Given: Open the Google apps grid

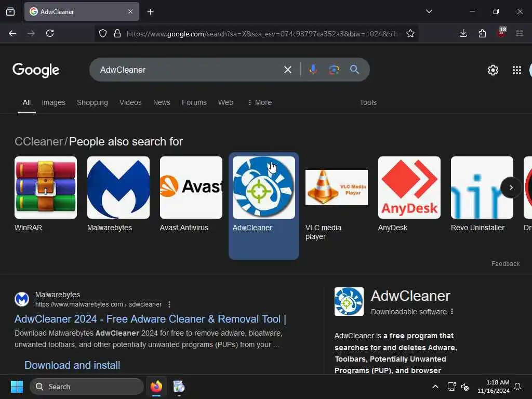Looking at the screenshot, I should coord(517,70).
